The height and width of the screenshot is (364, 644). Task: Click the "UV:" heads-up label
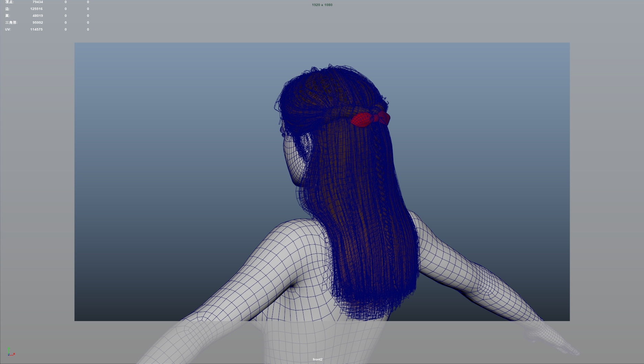[8, 30]
